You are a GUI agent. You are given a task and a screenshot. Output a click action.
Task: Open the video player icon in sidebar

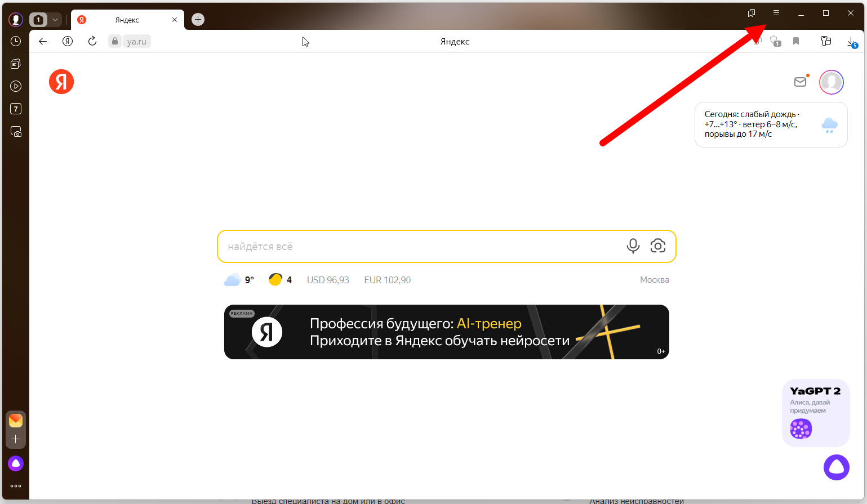click(16, 86)
